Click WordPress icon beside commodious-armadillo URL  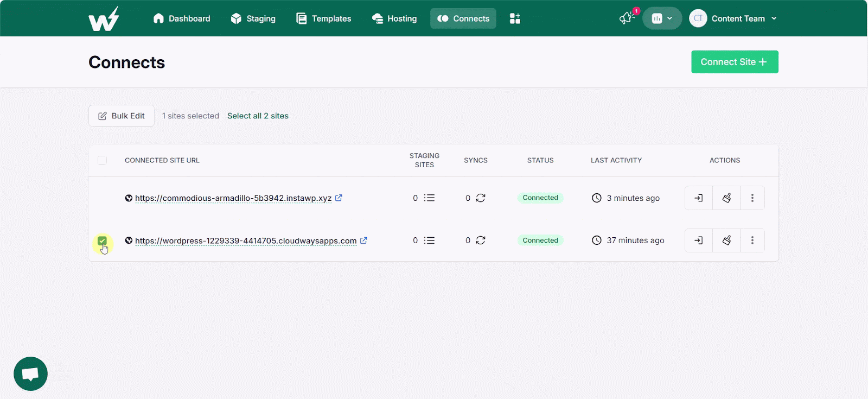pyautogui.click(x=129, y=198)
